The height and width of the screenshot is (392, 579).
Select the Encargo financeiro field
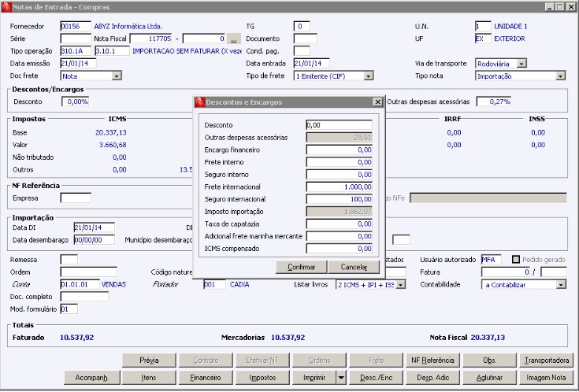coord(339,150)
